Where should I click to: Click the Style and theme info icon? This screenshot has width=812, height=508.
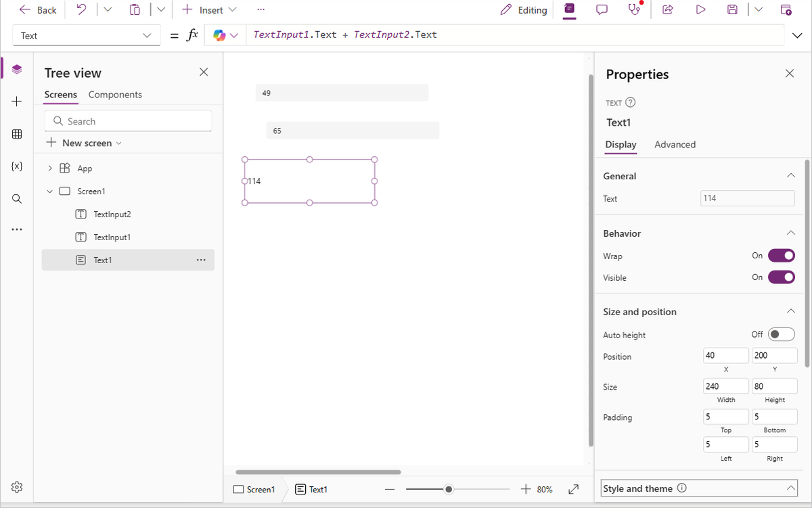click(682, 488)
